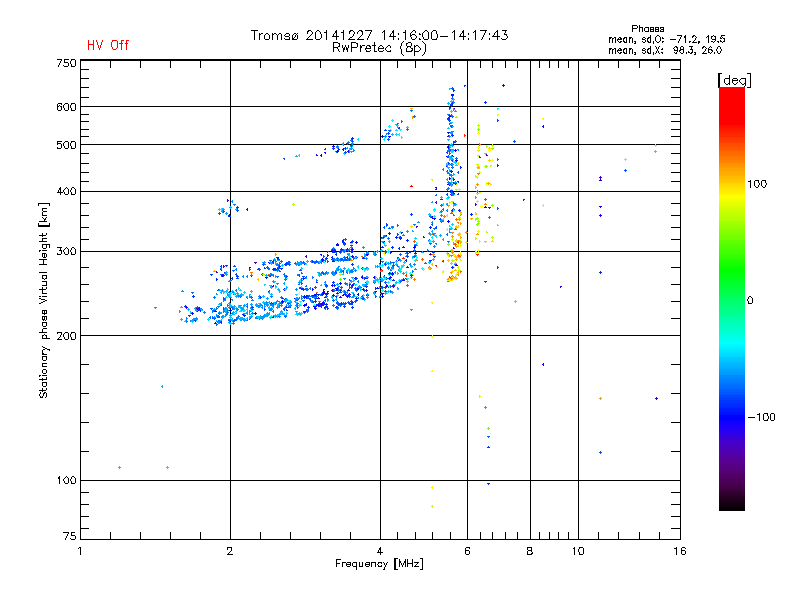Click the '6' x-axis tick label
800x600 pixels.
467,551
